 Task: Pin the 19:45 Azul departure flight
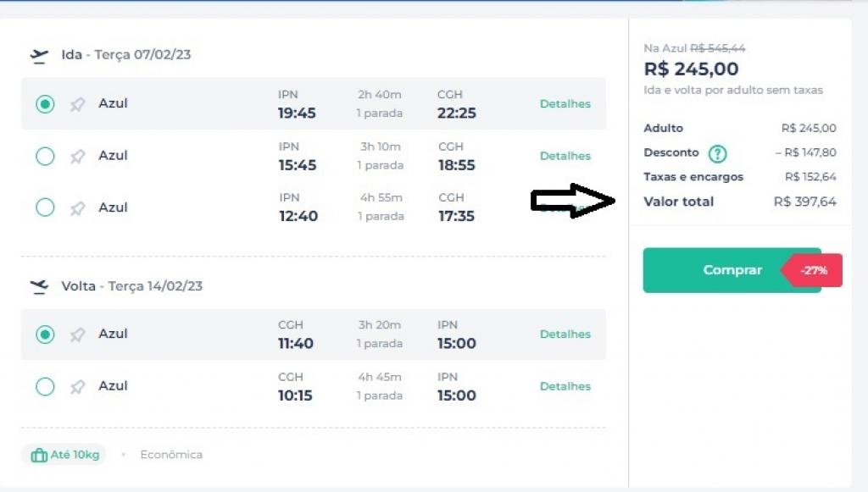(77, 104)
